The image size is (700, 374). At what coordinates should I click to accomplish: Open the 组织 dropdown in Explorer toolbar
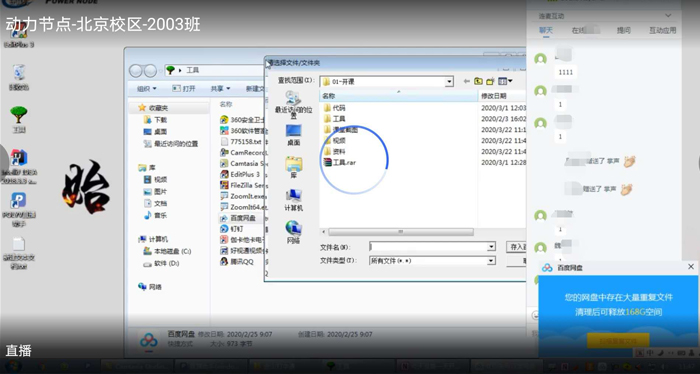click(146, 89)
